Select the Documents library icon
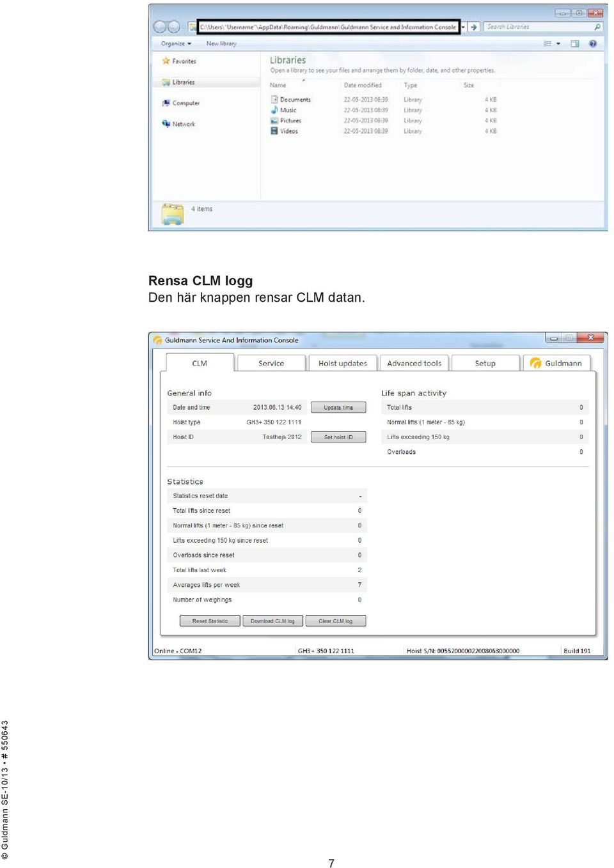This screenshot has height=868, width=614. click(274, 100)
